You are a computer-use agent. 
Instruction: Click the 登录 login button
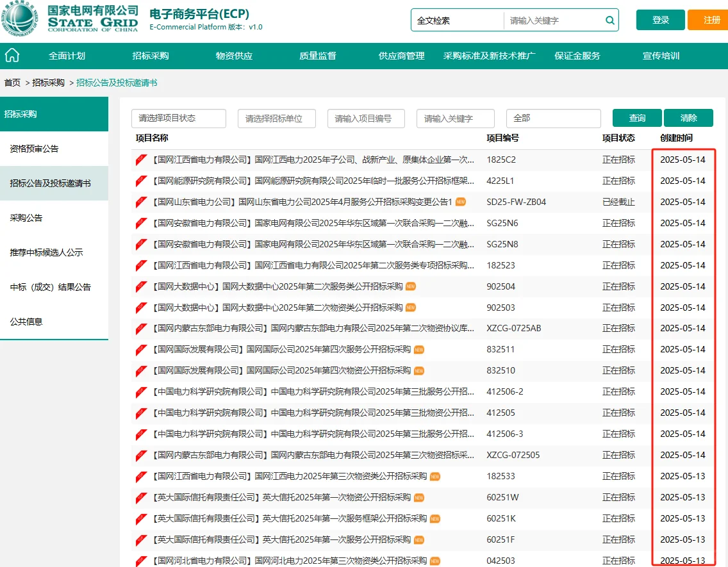pyautogui.click(x=660, y=20)
